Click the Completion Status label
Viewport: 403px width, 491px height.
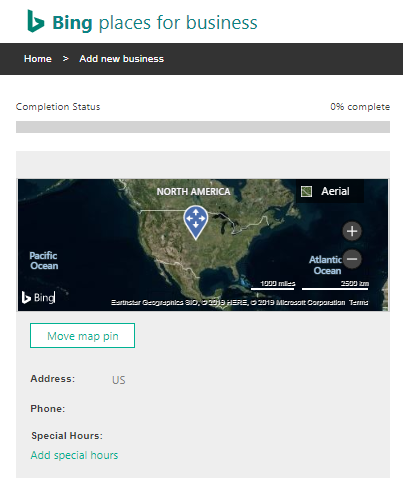58,107
